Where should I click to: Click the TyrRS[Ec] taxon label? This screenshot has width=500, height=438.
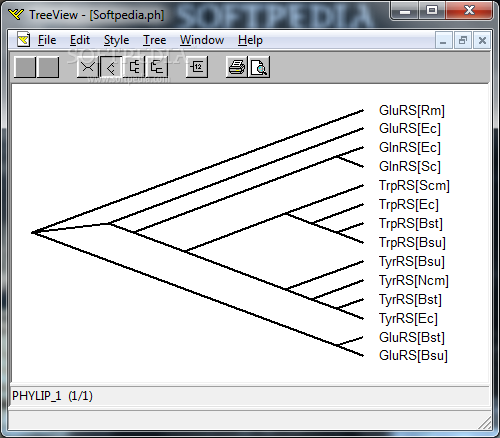coord(408,318)
